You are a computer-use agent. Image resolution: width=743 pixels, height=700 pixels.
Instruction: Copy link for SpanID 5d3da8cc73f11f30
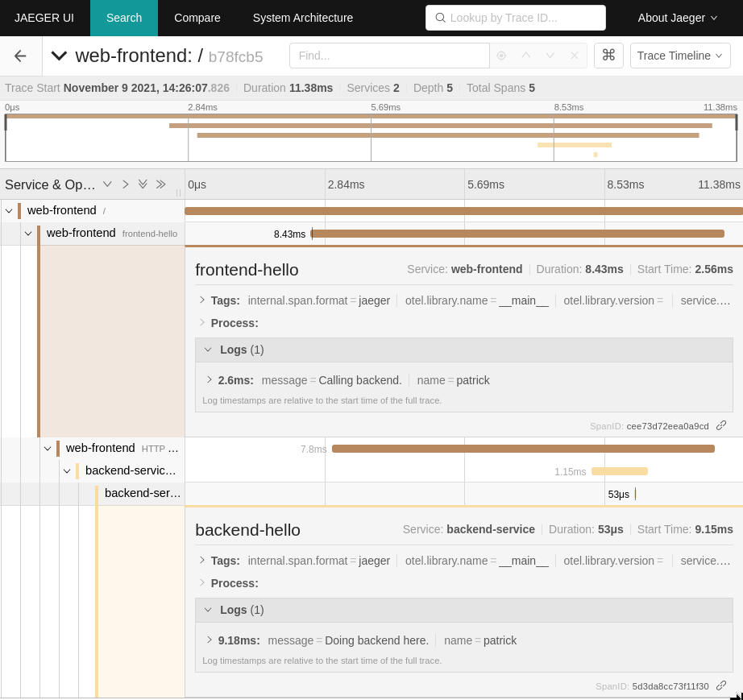click(720, 686)
